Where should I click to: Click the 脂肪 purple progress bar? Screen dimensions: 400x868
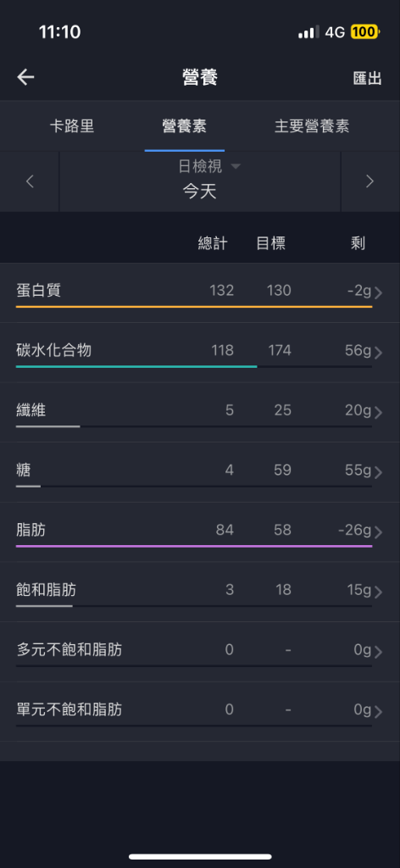click(x=193, y=546)
